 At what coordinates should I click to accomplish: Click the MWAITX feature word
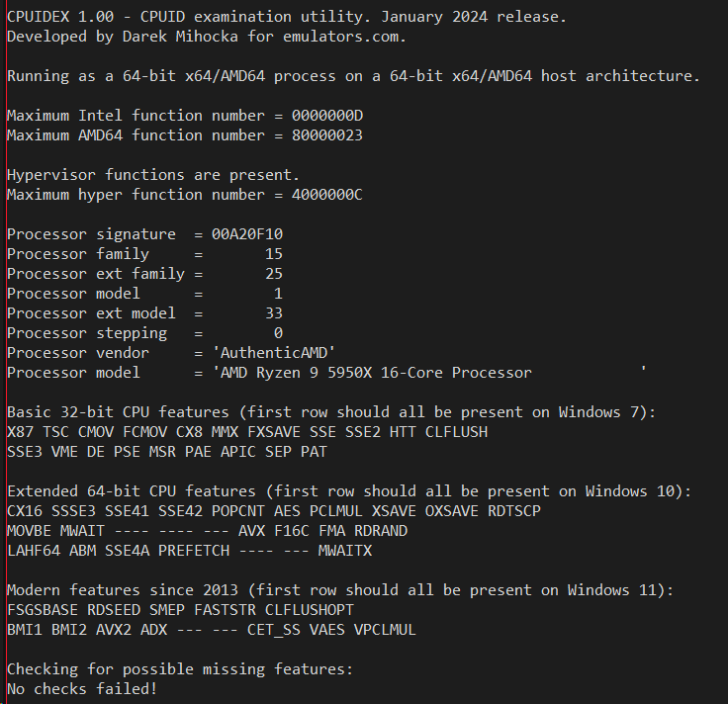pos(345,551)
